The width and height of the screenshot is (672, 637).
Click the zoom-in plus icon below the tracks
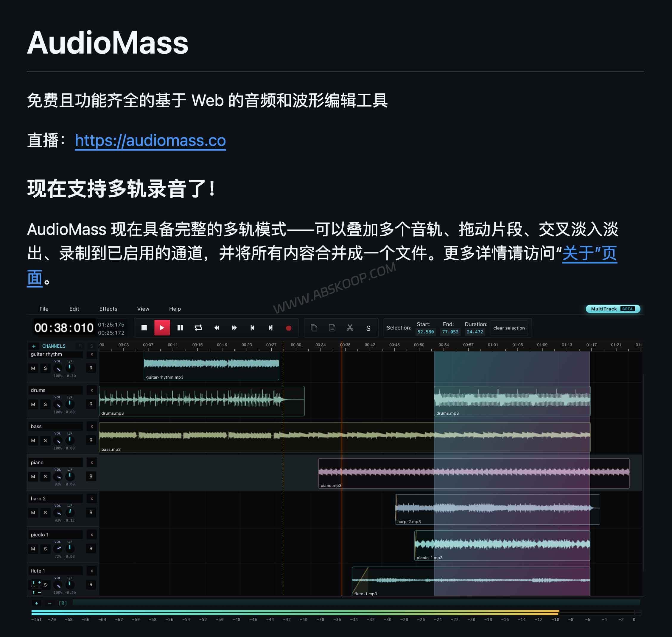[37, 603]
